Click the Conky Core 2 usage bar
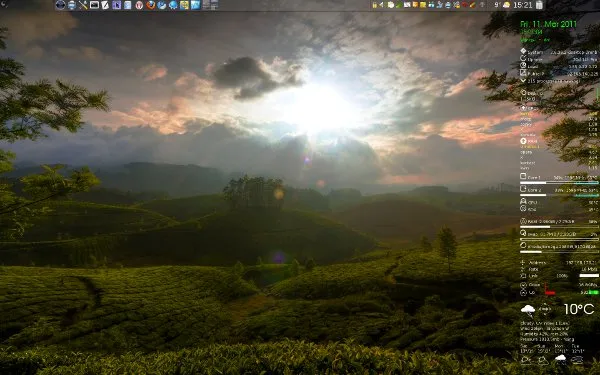The height and width of the screenshot is (375, 600). 559,195
